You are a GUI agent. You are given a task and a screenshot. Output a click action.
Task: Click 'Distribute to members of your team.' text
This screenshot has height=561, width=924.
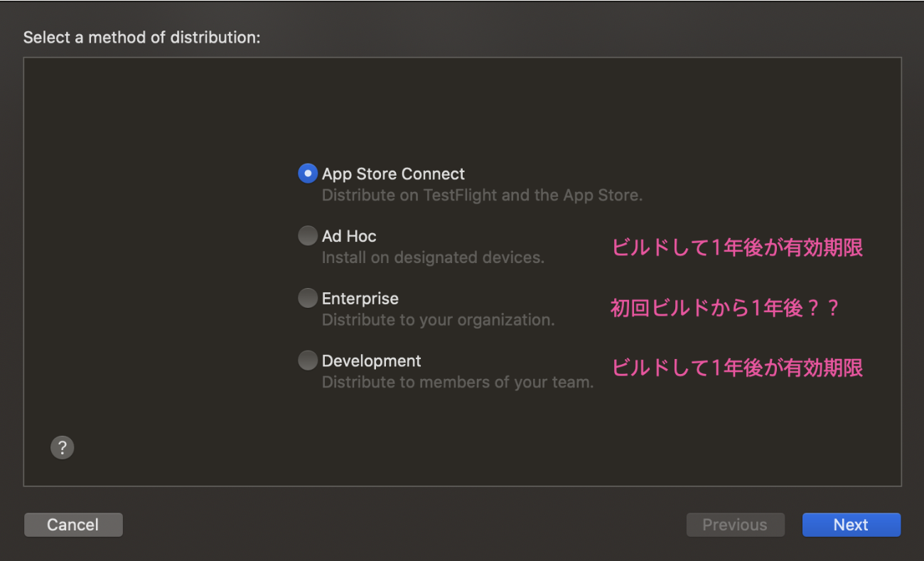457,383
